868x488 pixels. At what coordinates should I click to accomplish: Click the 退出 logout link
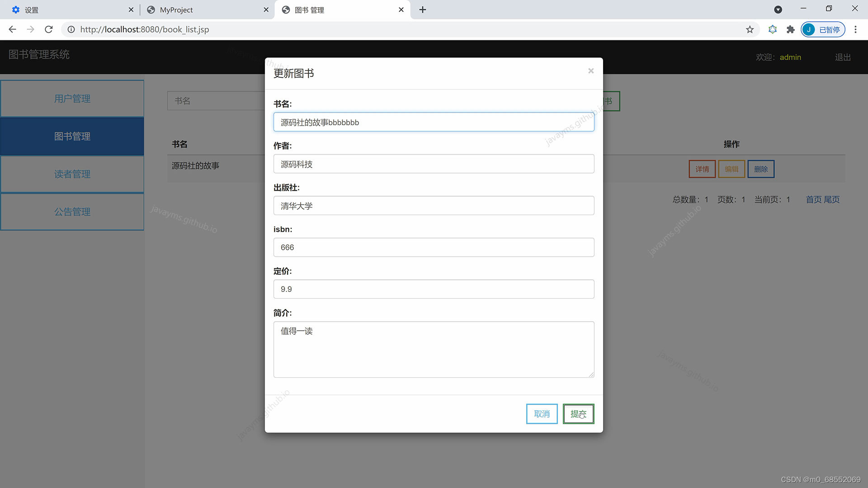click(843, 57)
